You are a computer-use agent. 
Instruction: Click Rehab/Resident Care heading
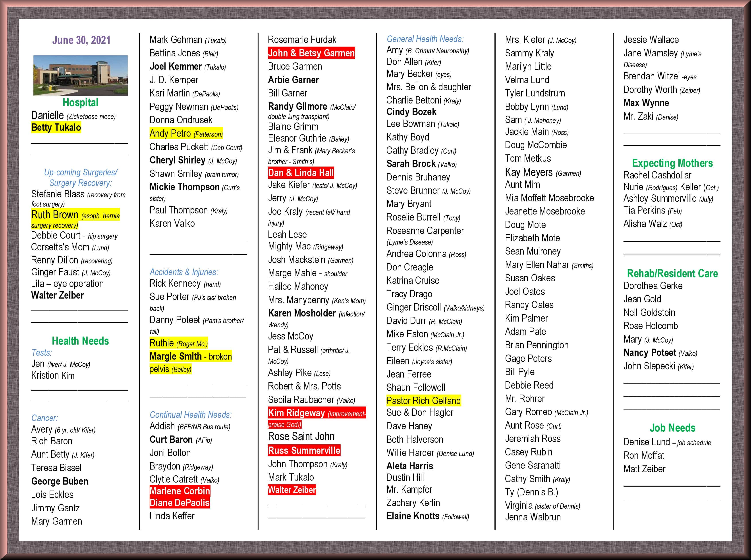[x=672, y=274]
